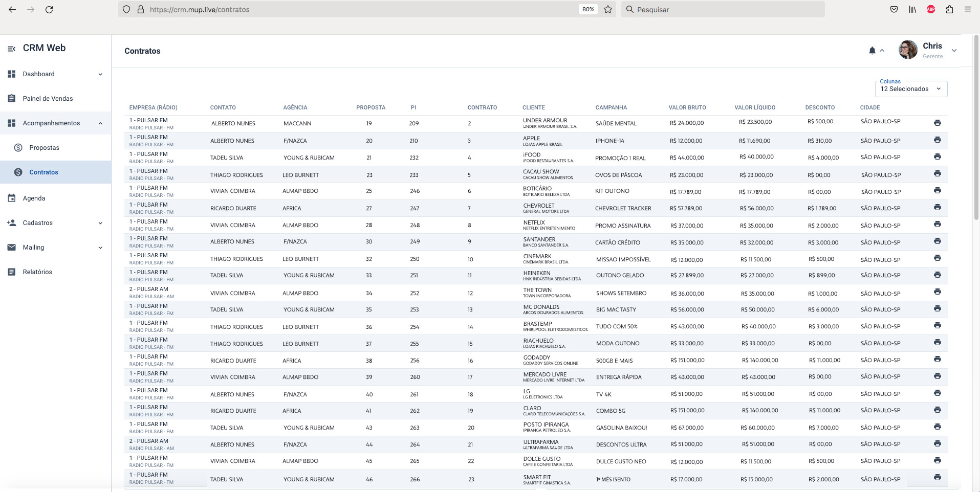The height and width of the screenshot is (492, 980).
Task: Print the DOLCE GUSTO contract
Action: click(x=937, y=460)
